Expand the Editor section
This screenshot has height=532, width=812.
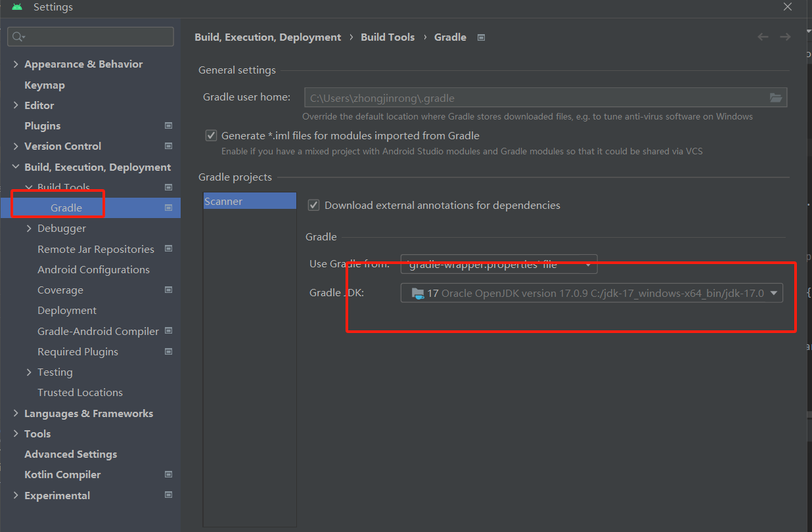click(x=16, y=105)
